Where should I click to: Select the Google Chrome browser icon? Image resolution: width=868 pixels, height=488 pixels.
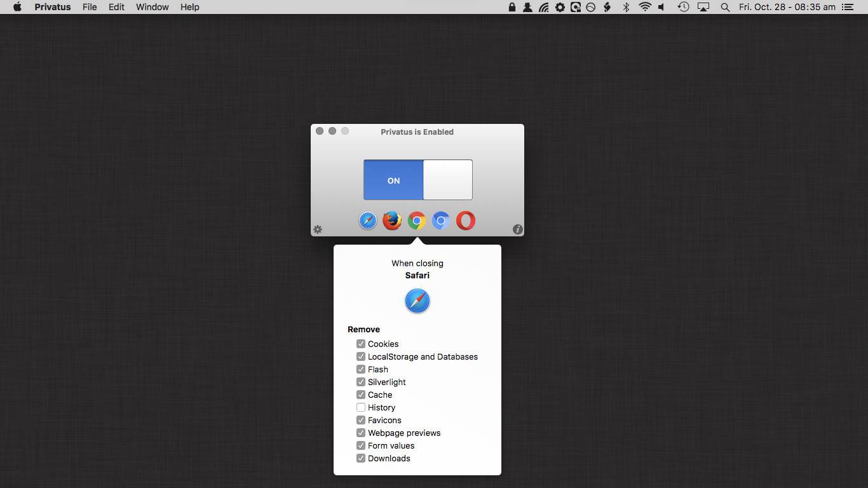417,220
